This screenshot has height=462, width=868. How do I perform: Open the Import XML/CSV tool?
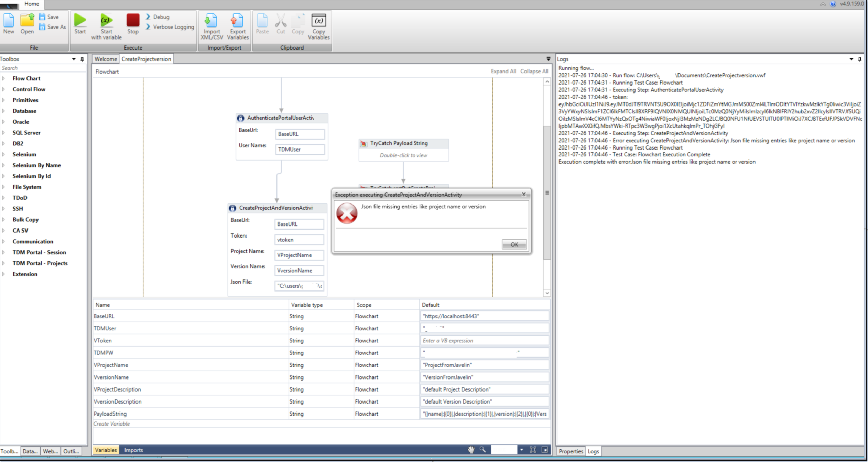[x=211, y=21]
